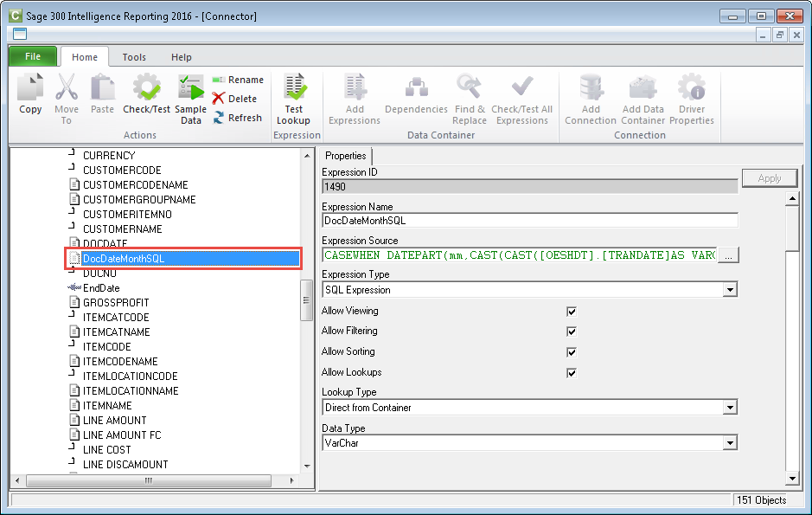Toggle the Allow Viewing checkbox
The height and width of the screenshot is (515, 812).
point(572,312)
